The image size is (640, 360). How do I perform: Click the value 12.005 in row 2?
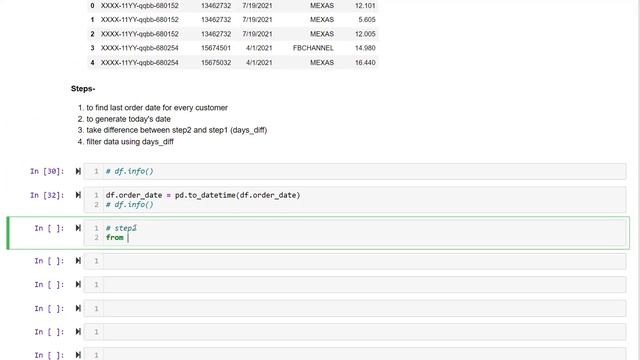pos(365,34)
